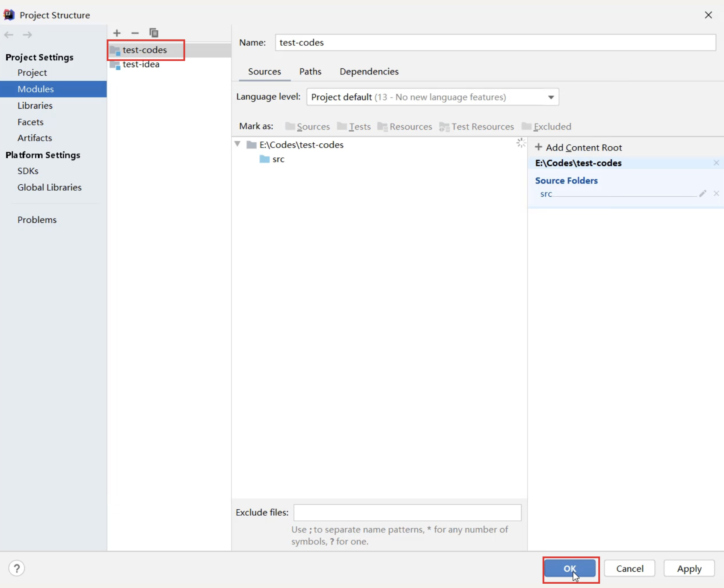Click src entry under Source Folders
The image size is (724, 588).
(546, 194)
